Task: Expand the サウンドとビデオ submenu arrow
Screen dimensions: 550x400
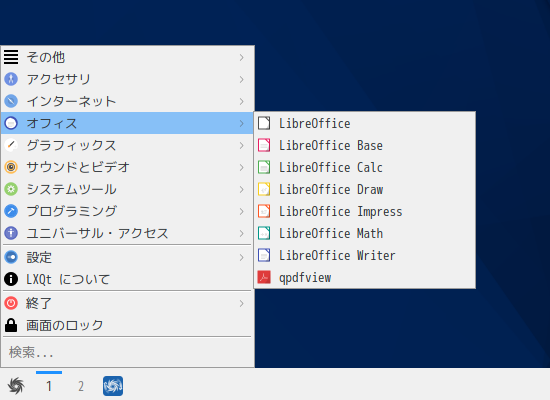Action: click(241, 167)
